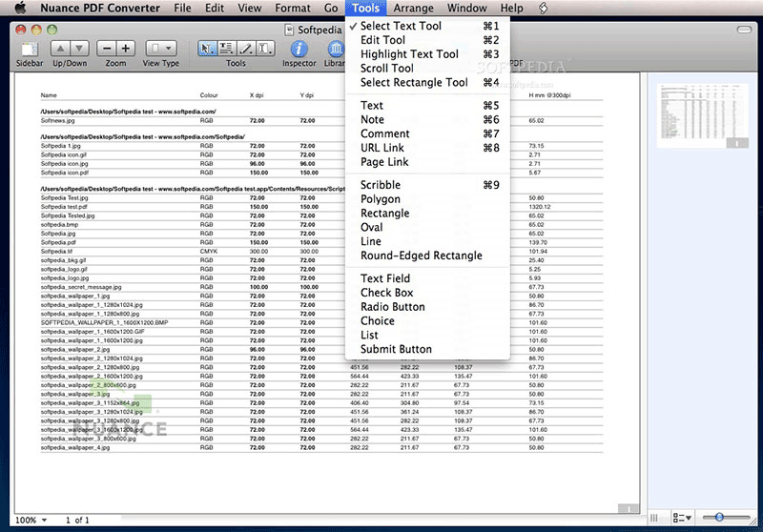Choose Text Field form tool
The width and height of the screenshot is (763, 532).
pyautogui.click(x=427, y=278)
